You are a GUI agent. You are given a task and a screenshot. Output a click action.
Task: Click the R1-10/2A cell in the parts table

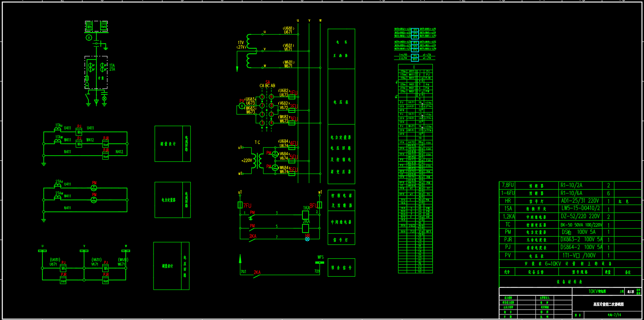[x=580, y=186]
